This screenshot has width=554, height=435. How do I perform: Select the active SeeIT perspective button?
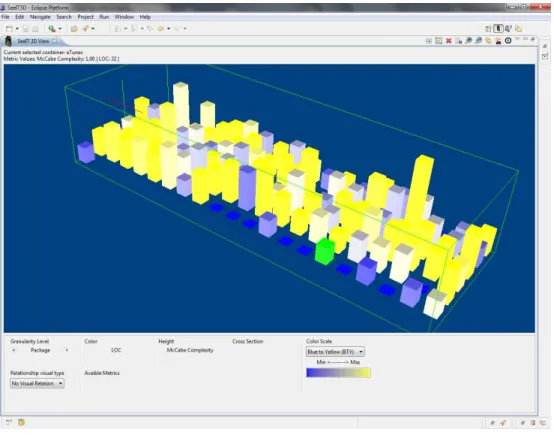coord(498,29)
